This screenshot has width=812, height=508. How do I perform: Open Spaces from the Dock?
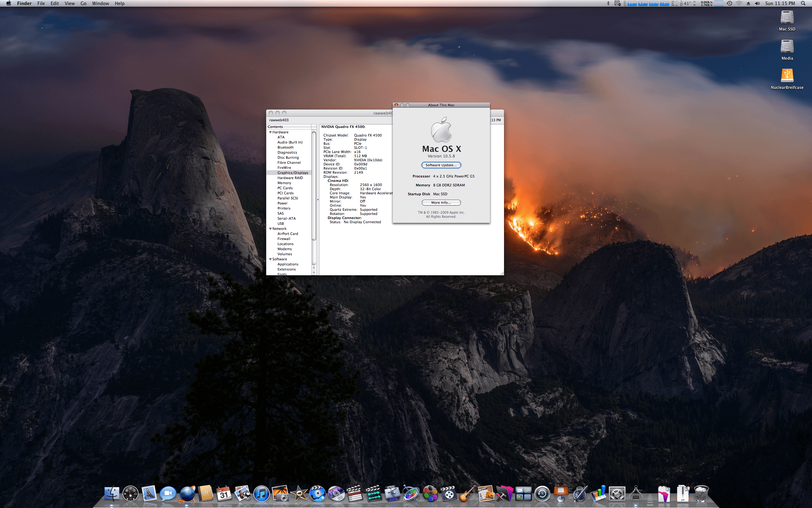coord(523,493)
